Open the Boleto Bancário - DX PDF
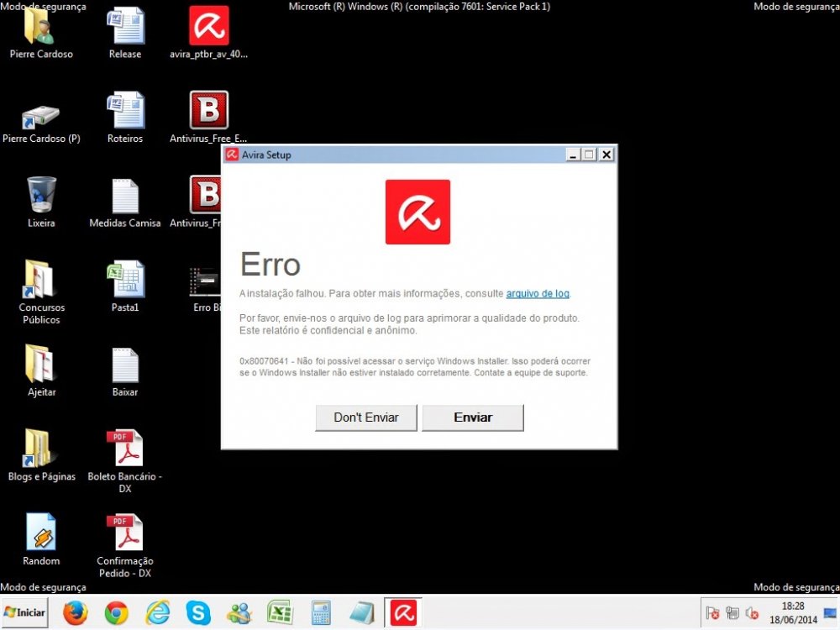Screen dimensions: 840x630 pyautogui.click(x=125, y=462)
